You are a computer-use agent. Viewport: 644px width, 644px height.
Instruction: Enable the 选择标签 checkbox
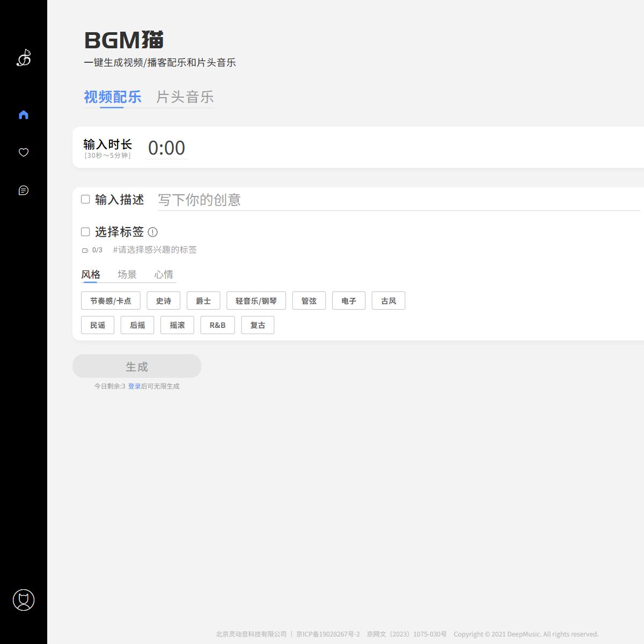click(85, 232)
